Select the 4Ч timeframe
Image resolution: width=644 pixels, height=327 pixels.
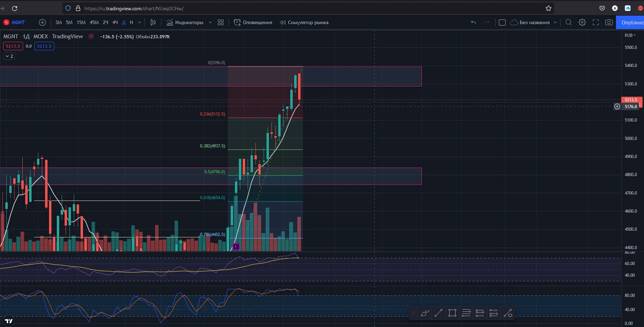(x=115, y=22)
